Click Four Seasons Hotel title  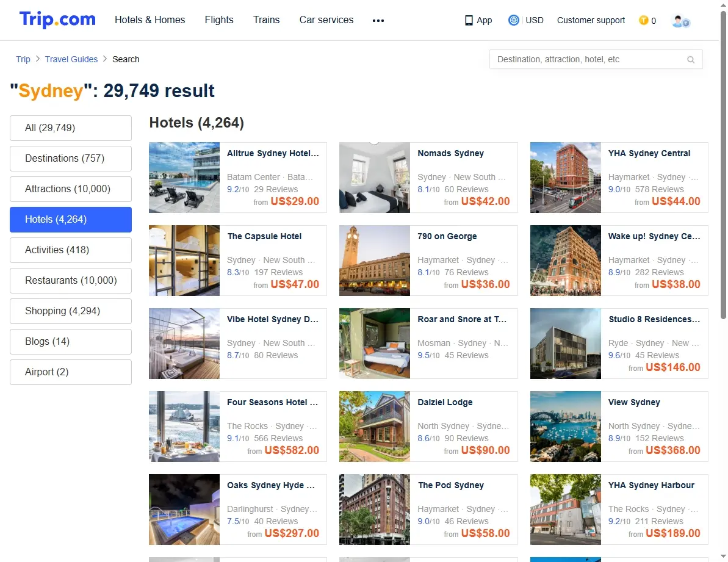click(x=273, y=402)
